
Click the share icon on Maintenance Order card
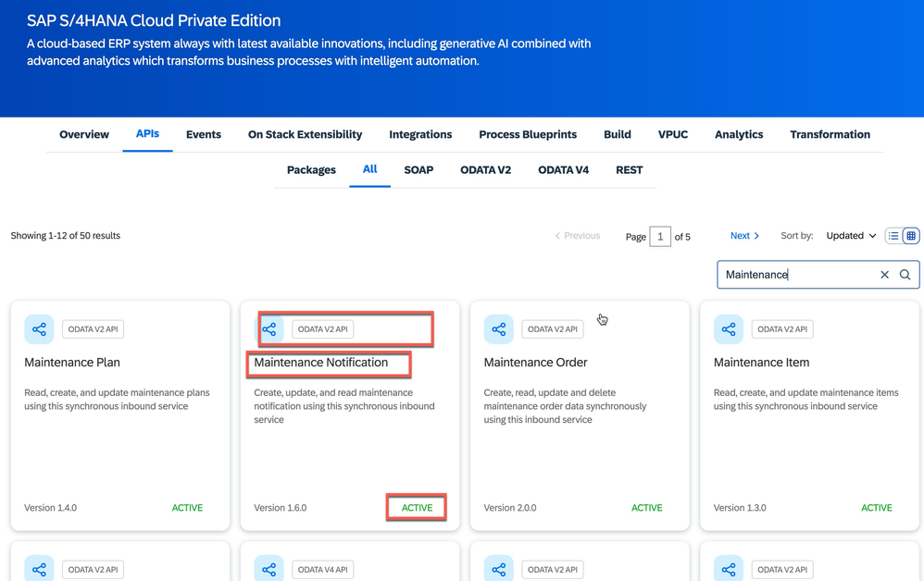[498, 328]
